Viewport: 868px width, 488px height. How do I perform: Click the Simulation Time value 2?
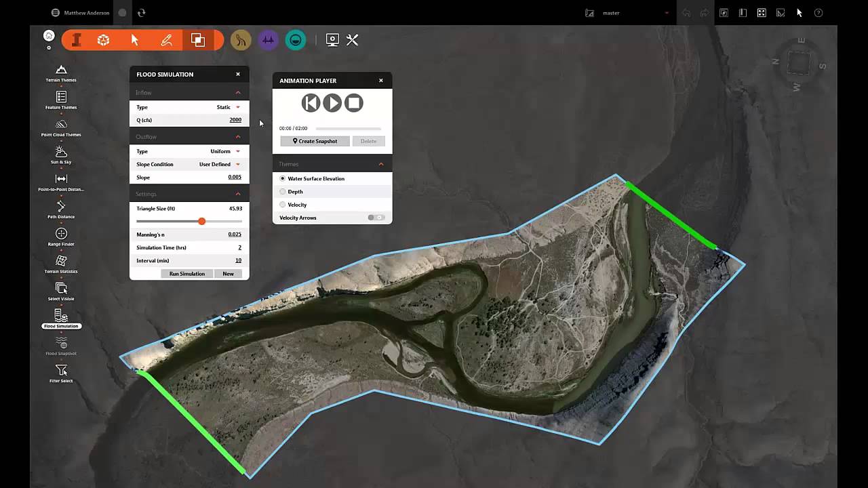coord(239,247)
